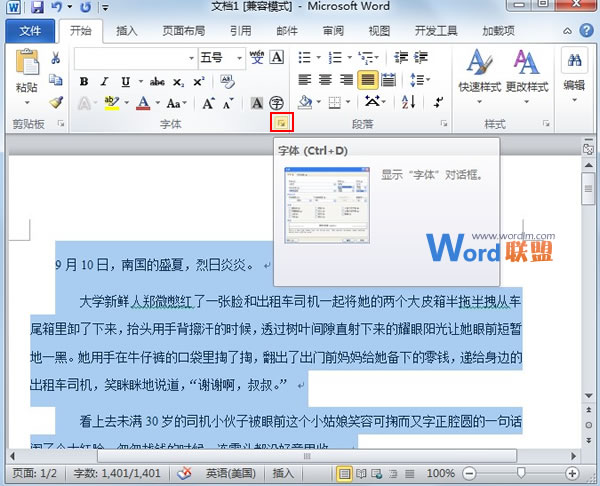600x486 pixels.
Task: Click 插入 insert mode in status bar
Action: 283,473
